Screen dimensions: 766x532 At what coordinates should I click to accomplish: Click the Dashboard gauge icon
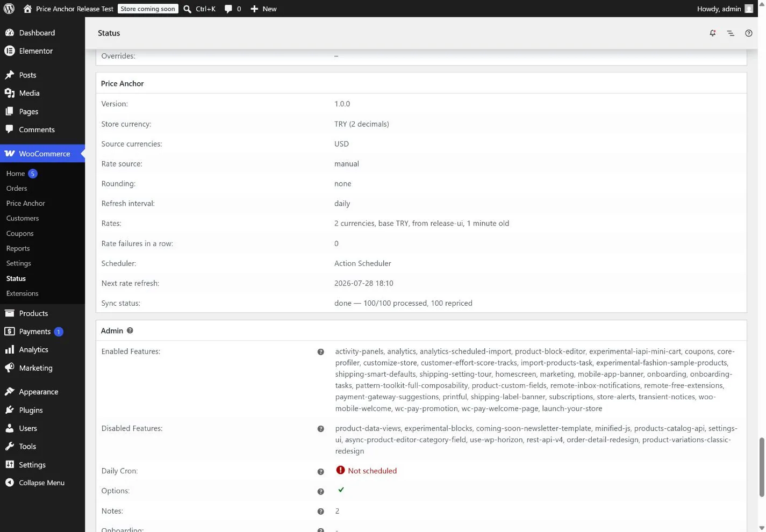click(9, 33)
